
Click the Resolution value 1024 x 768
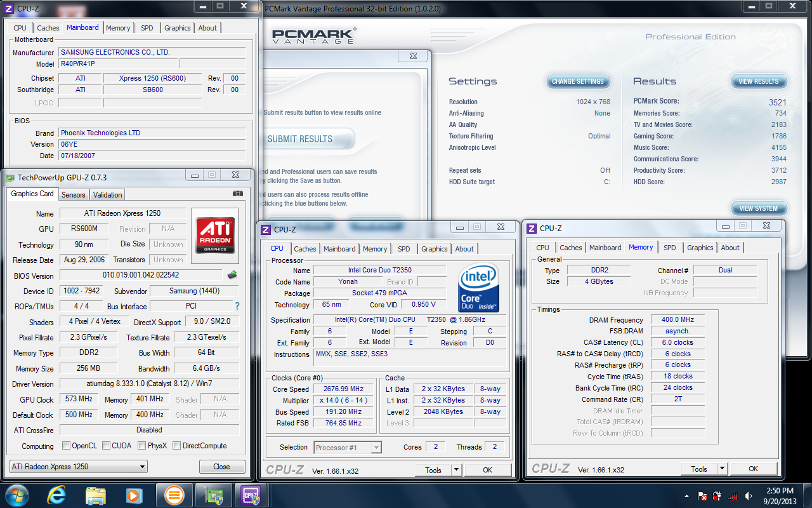coord(593,102)
